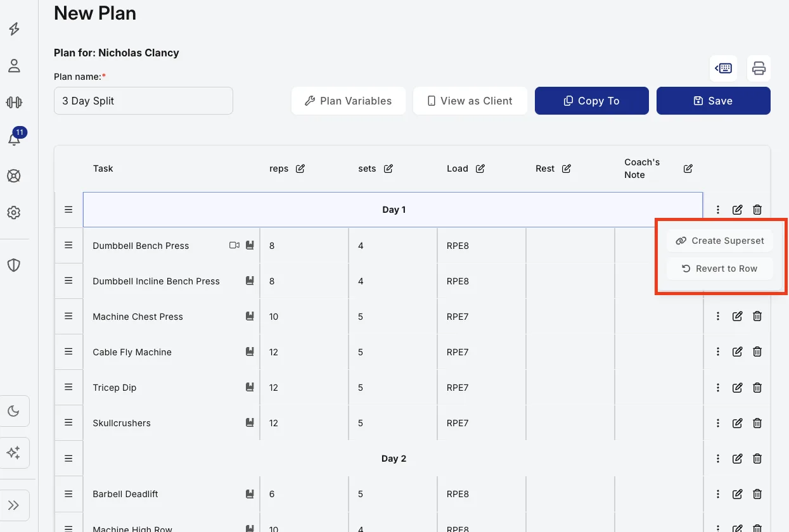Image resolution: width=789 pixels, height=532 pixels.
Task: Focus the Plan name input field
Action: [x=143, y=101]
